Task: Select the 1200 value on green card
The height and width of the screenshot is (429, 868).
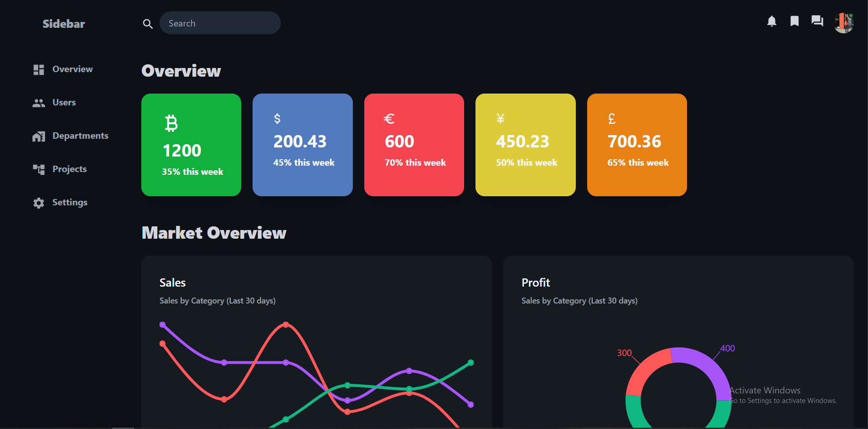Action: coord(182,151)
